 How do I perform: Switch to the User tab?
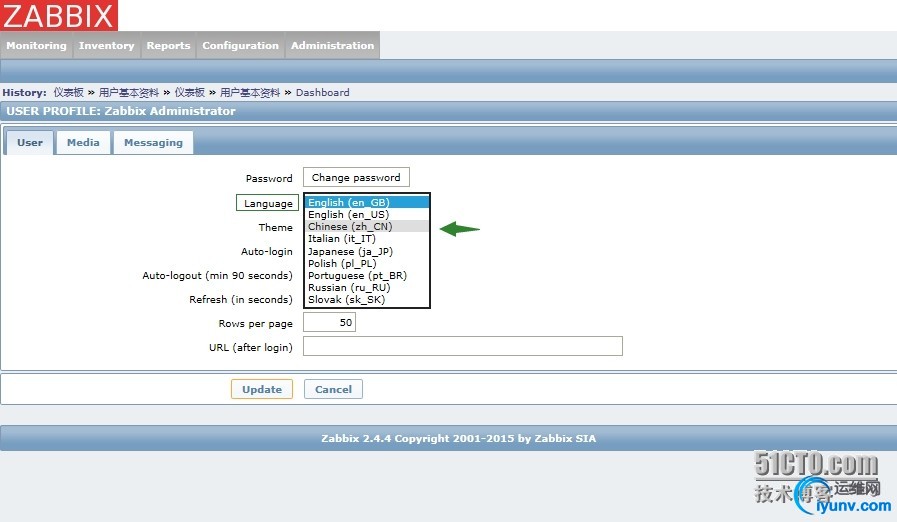coord(30,143)
